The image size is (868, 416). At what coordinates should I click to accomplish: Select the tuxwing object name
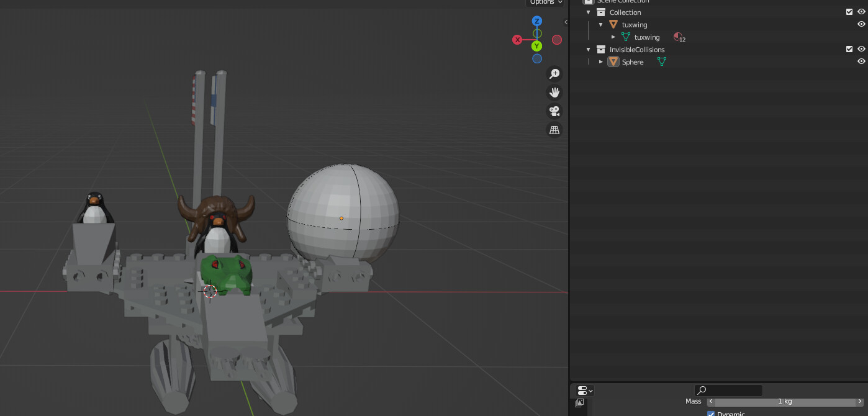(635, 25)
